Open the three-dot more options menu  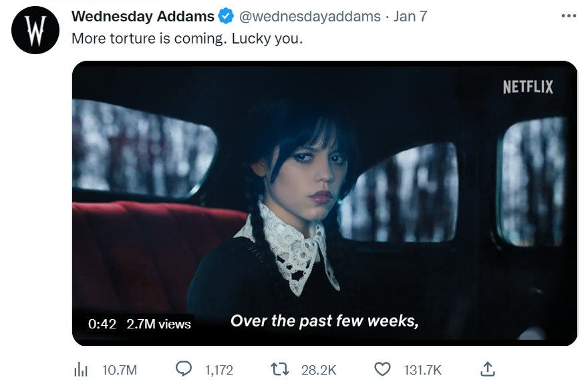569,16
